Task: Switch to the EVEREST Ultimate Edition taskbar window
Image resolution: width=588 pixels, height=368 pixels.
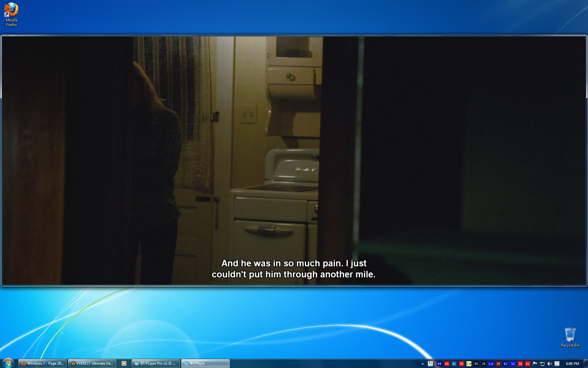Action: (92, 363)
